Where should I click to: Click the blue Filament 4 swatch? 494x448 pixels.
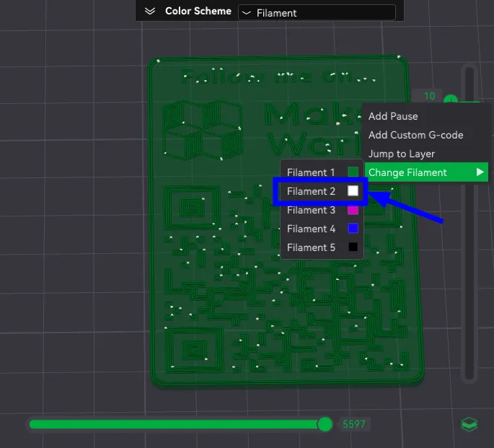click(353, 229)
